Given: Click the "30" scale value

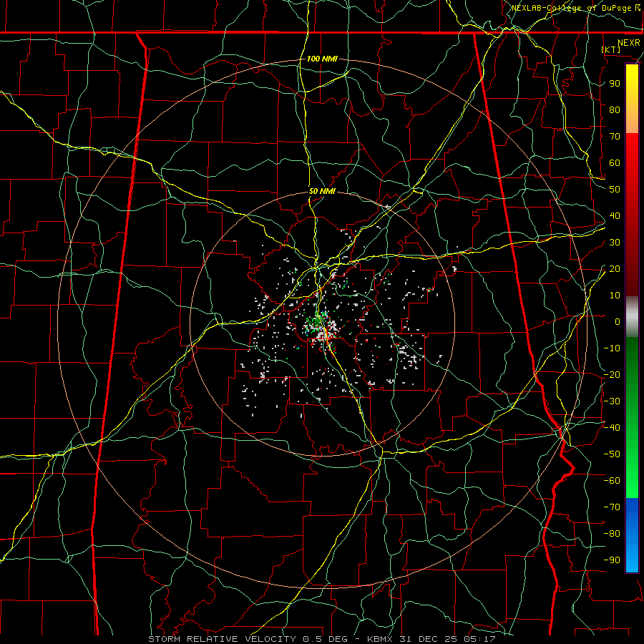Looking at the screenshot, I should [615, 243].
